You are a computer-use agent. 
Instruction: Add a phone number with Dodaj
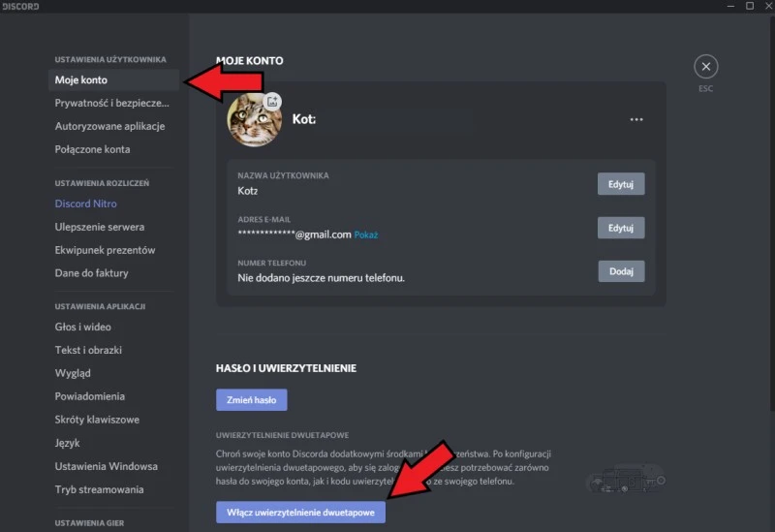tap(621, 271)
